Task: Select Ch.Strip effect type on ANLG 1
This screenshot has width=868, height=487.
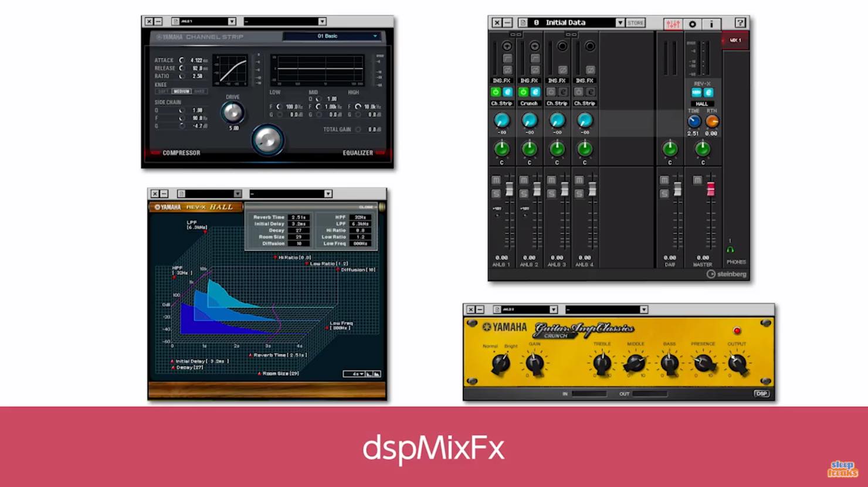Action: pyautogui.click(x=501, y=103)
